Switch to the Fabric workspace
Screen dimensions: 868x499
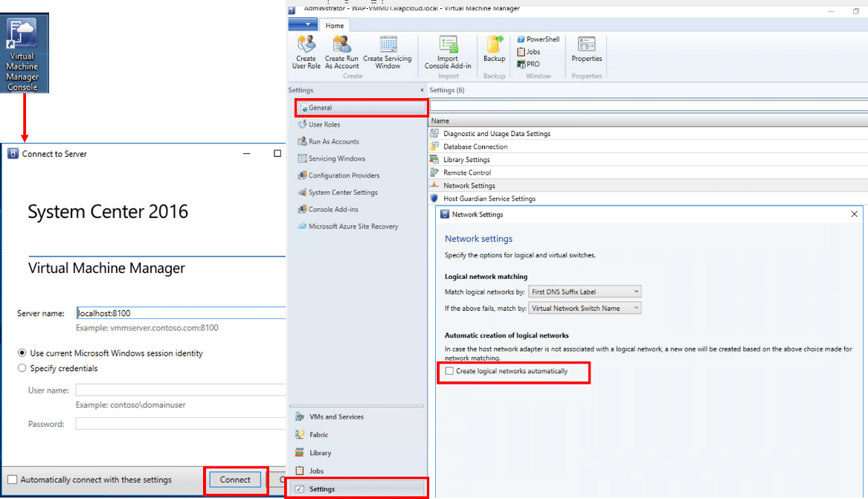(x=318, y=434)
